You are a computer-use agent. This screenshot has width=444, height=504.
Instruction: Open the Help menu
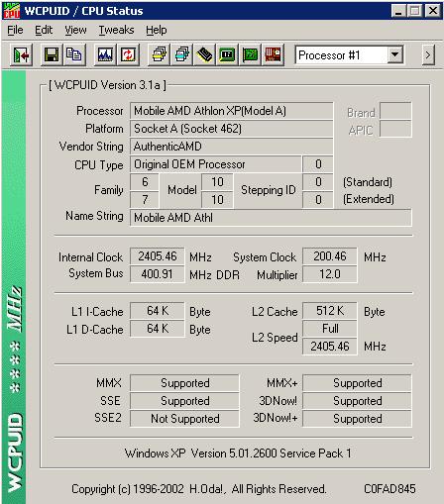pyautogui.click(x=157, y=30)
